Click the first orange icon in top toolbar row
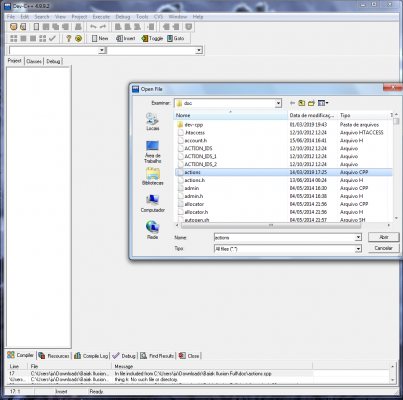Image resolution: width=403 pixels, height=400 pixels. pos(13,27)
